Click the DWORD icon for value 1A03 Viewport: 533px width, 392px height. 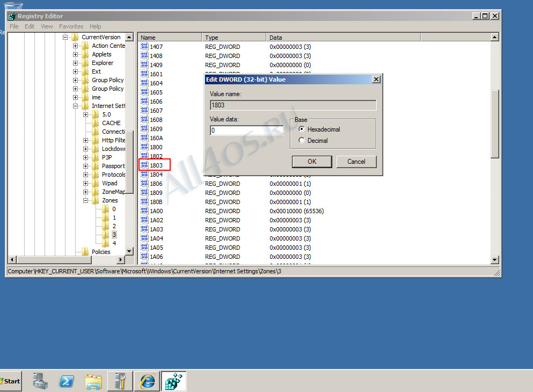[x=144, y=229]
